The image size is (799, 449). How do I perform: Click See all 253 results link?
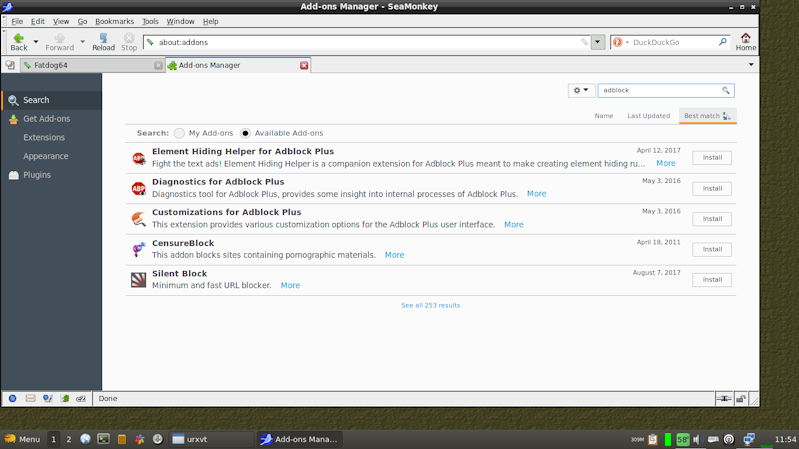[431, 305]
